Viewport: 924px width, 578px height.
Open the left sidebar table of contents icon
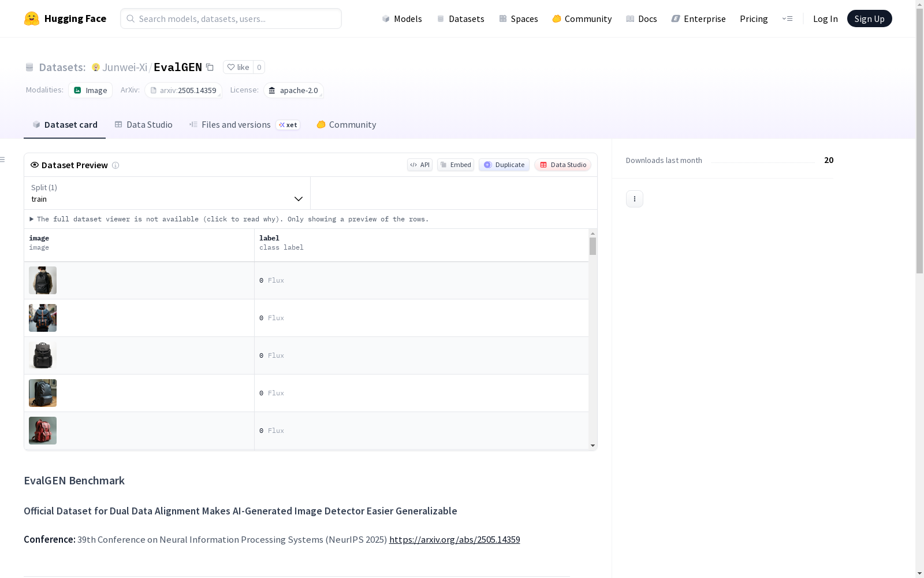(3, 160)
